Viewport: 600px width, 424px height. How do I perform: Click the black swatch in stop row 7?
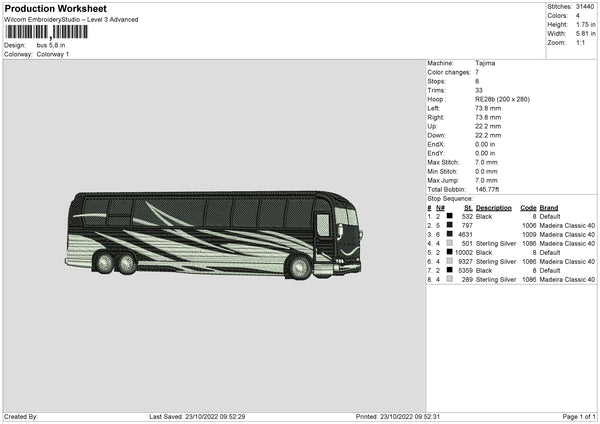click(x=450, y=270)
